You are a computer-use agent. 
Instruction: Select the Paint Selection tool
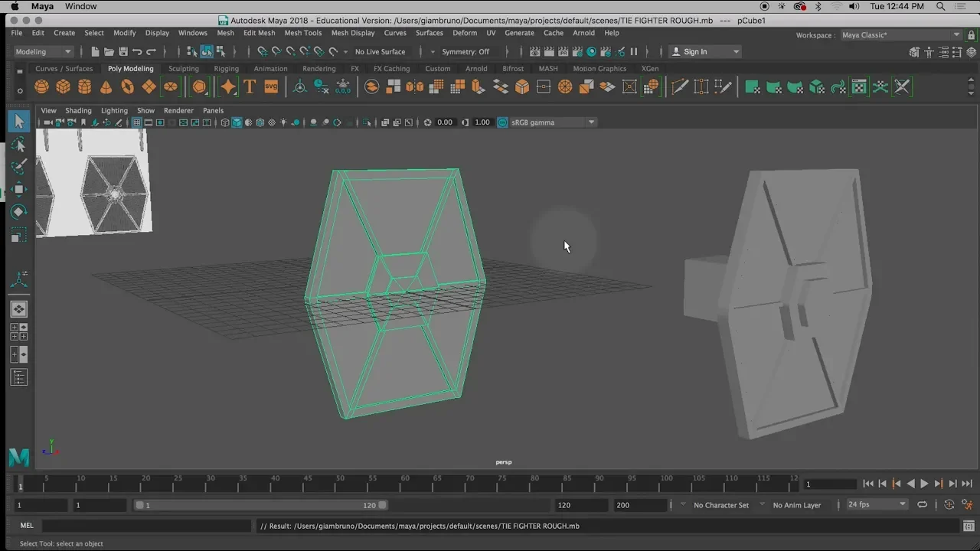[x=19, y=167]
